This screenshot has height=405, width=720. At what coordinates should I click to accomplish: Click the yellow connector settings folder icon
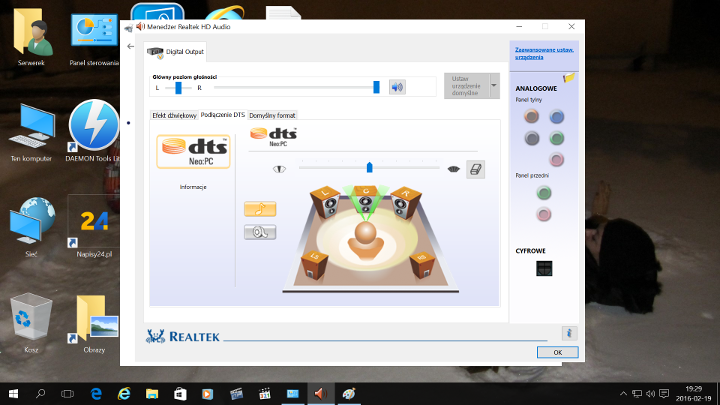(569, 78)
